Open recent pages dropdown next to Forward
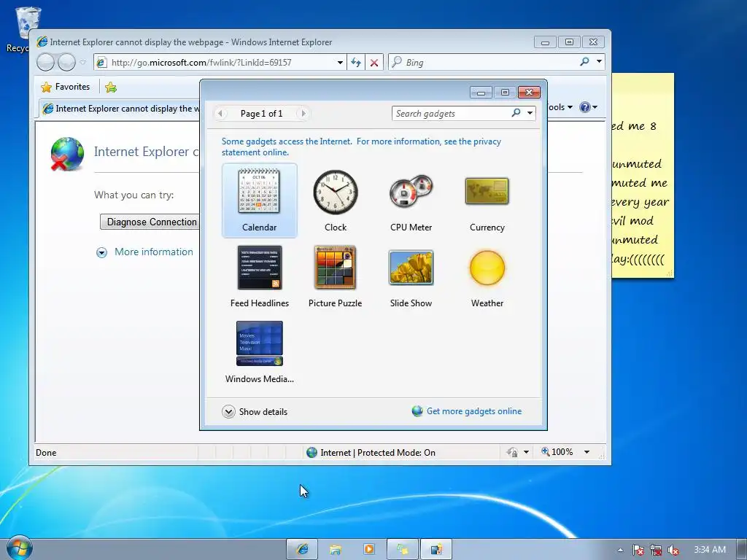Screen dimensions: 747x560 [83, 62]
